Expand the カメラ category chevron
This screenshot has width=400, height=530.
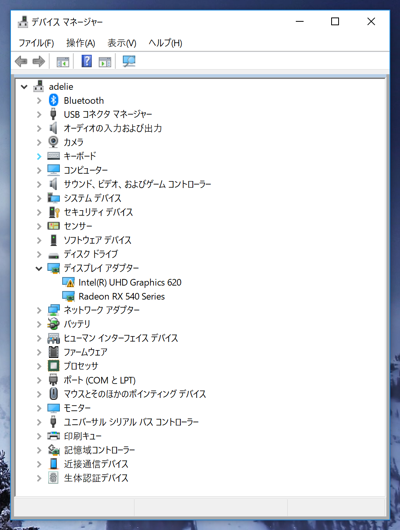tap(39, 142)
